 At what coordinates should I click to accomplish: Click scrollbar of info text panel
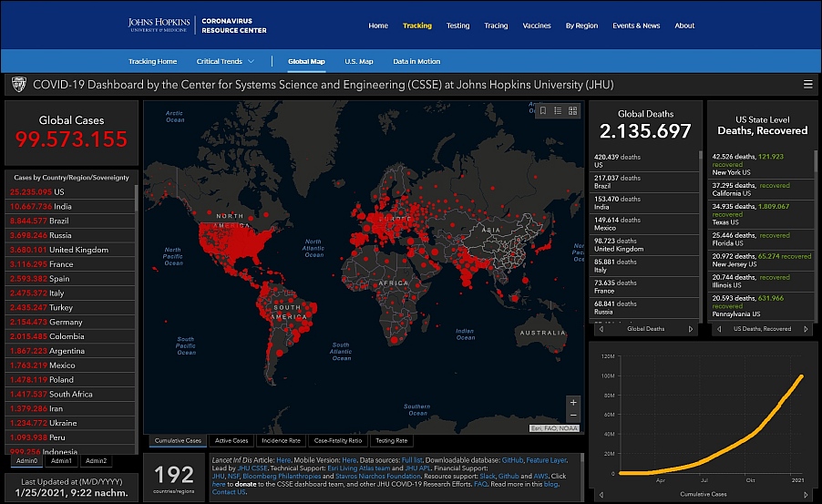click(x=582, y=458)
